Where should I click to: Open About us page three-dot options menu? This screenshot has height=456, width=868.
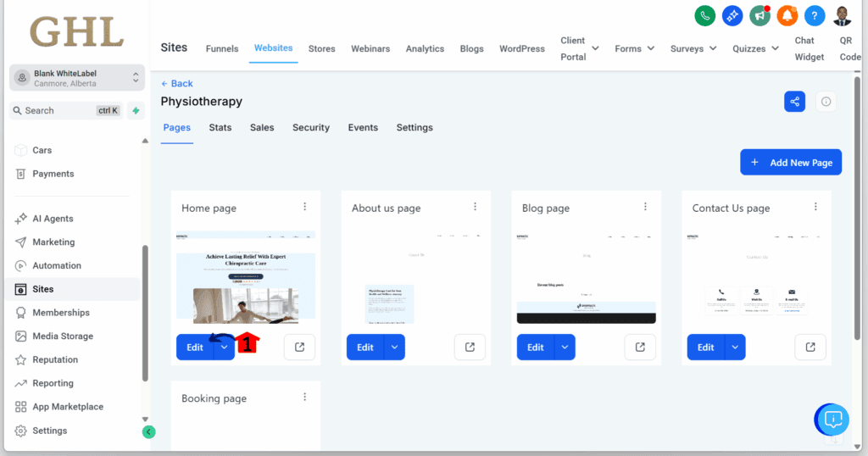tap(475, 207)
